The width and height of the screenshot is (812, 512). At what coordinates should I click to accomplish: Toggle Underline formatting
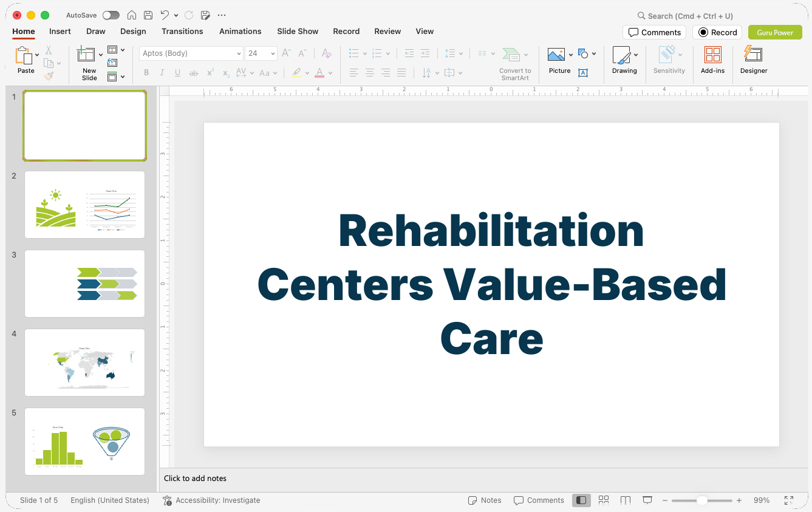pos(178,73)
